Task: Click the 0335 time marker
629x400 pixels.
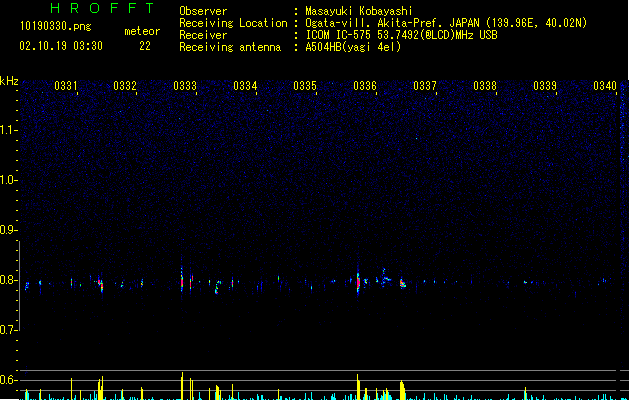Action: pyautogui.click(x=305, y=86)
